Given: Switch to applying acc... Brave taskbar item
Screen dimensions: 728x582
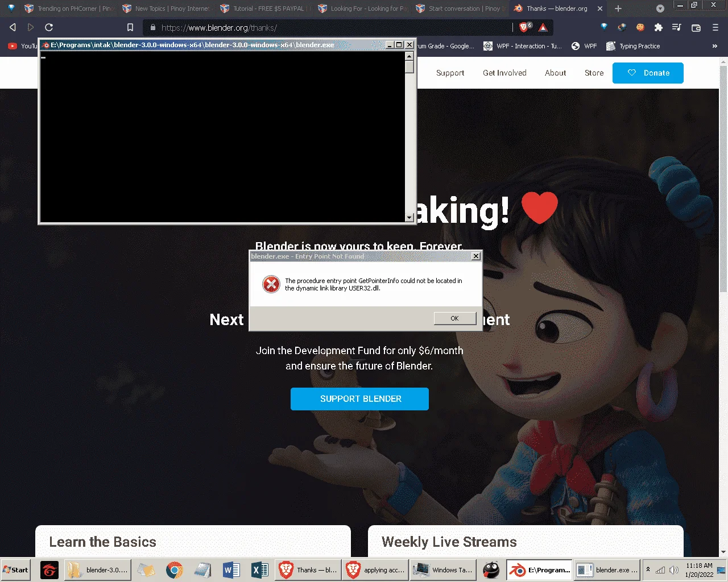Looking at the screenshot, I should coord(375,570).
